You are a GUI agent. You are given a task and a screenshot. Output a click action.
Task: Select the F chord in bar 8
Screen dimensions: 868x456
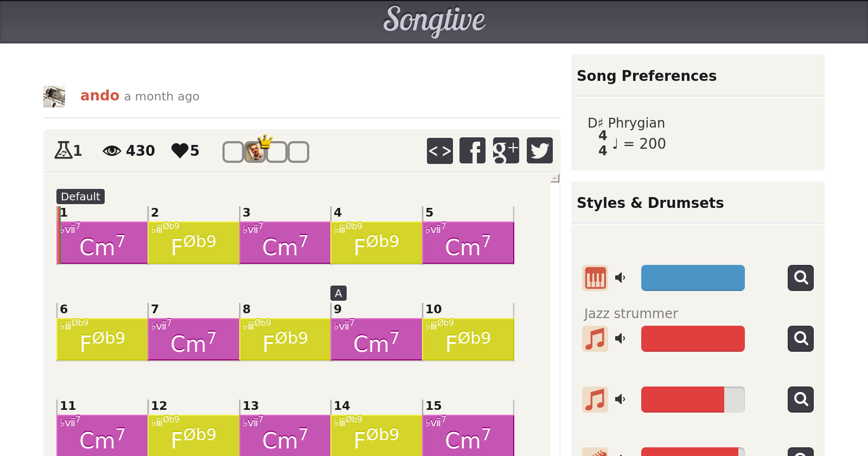point(285,339)
